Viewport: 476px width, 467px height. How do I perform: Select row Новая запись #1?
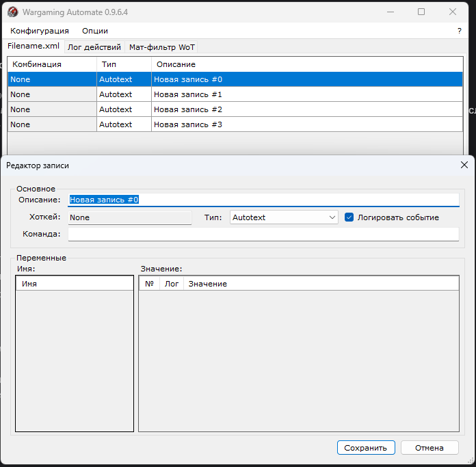(235, 94)
